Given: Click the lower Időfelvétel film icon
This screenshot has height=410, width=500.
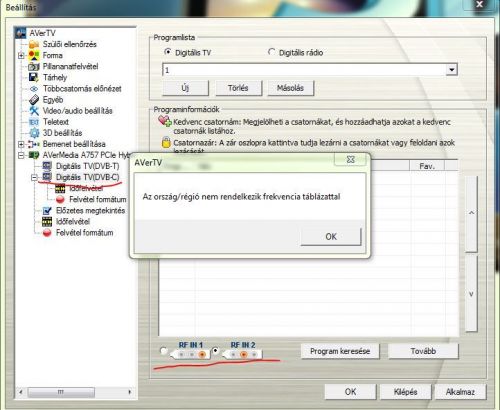Looking at the screenshot, I should click(47, 221).
